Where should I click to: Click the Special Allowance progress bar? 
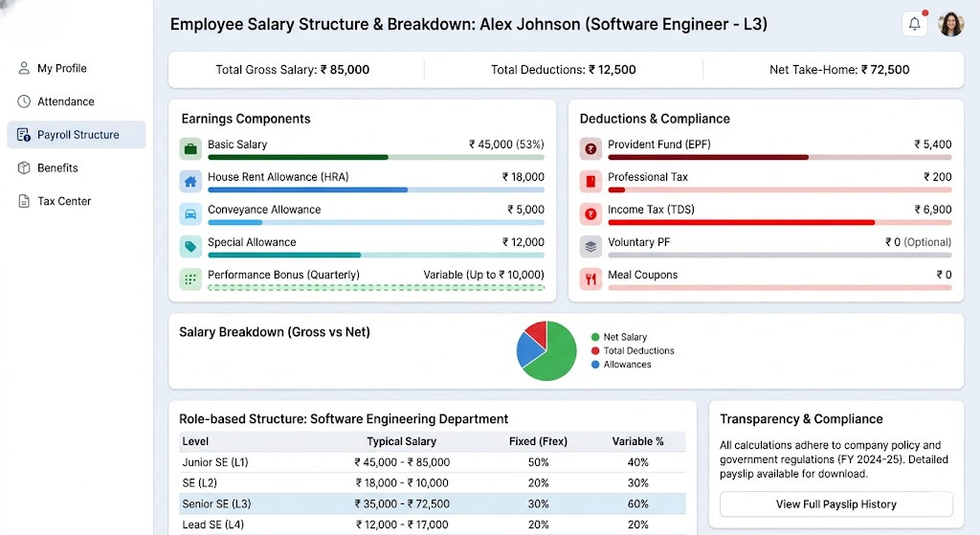[x=375, y=255]
